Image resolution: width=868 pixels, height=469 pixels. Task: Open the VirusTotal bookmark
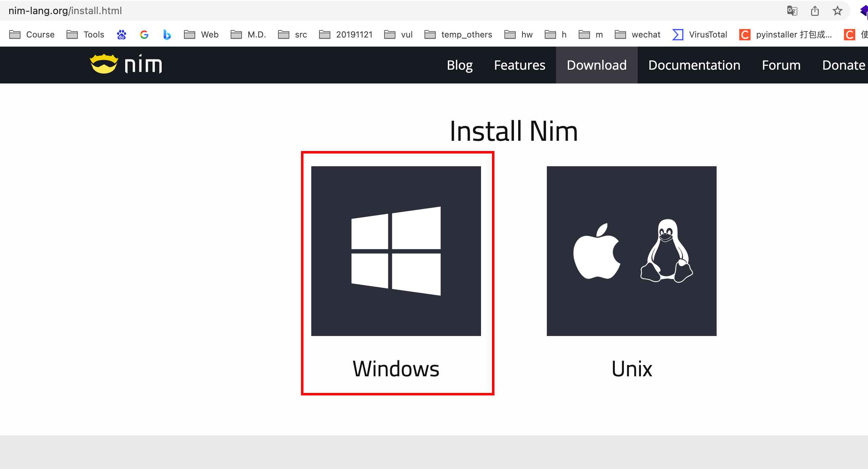tap(699, 34)
